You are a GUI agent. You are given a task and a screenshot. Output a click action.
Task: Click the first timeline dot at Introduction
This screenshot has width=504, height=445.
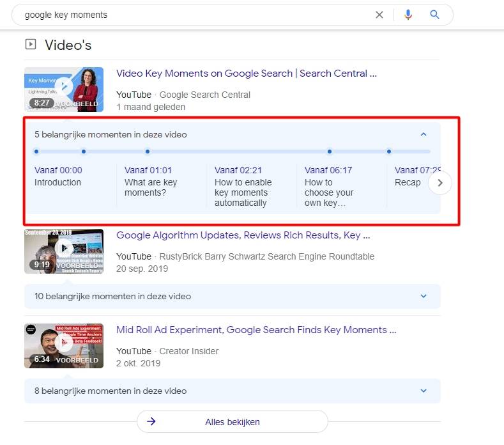click(36, 152)
